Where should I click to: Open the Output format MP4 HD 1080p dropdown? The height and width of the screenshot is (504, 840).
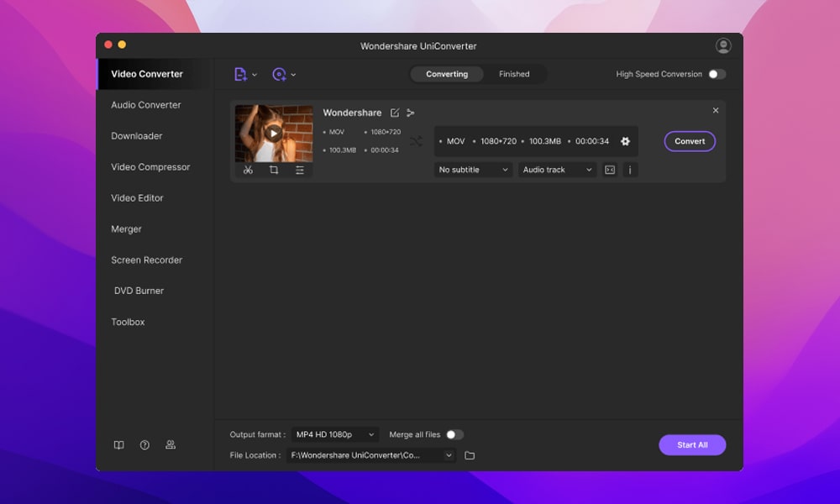click(x=334, y=434)
